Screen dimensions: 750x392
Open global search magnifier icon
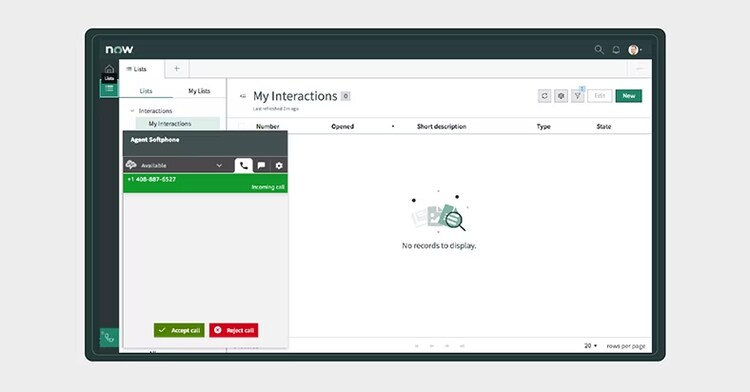pos(599,50)
